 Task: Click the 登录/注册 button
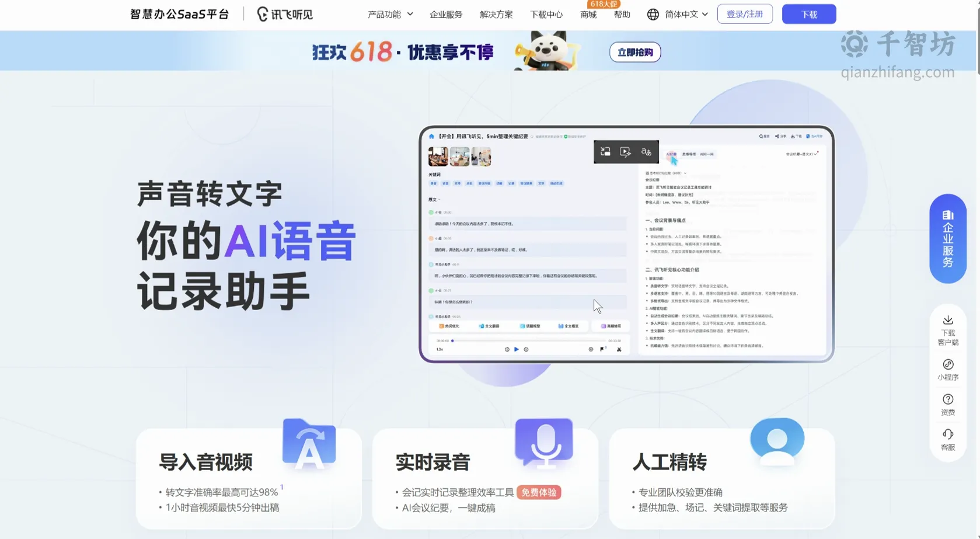pos(745,14)
